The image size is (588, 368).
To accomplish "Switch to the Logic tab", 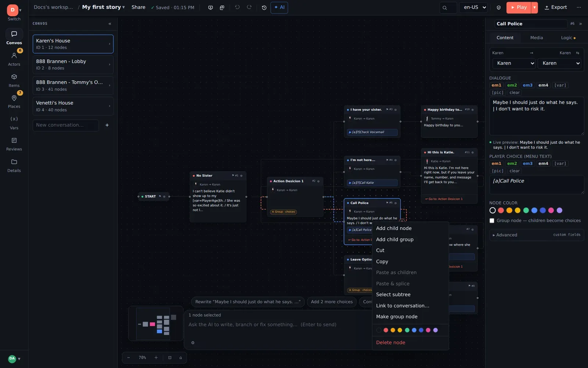I will click(568, 38).
